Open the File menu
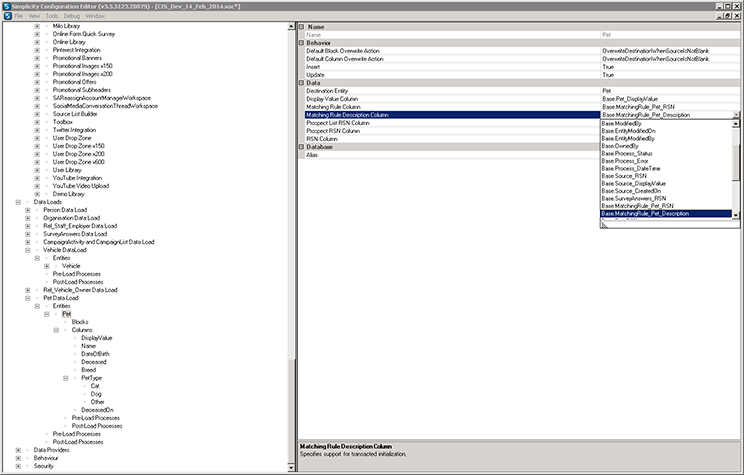The width and height of the screenshot is (744, 475). (19, 16)
